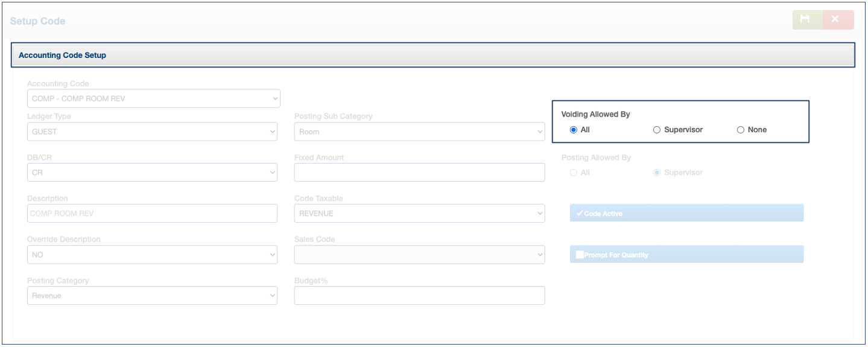Viewport: 868px width, 347px height.
Task: Enable the Prompt For Quantity checkbox
Action: click(x=686, y=255)
